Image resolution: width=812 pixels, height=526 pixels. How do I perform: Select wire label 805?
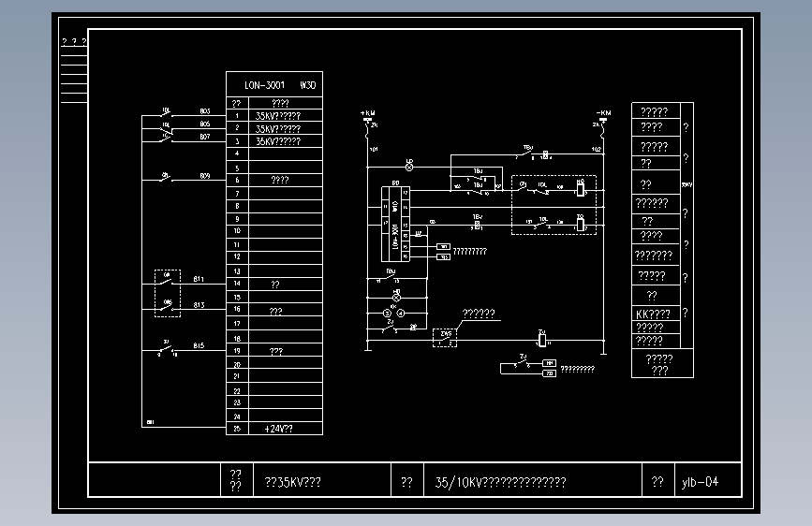[205, 124]
